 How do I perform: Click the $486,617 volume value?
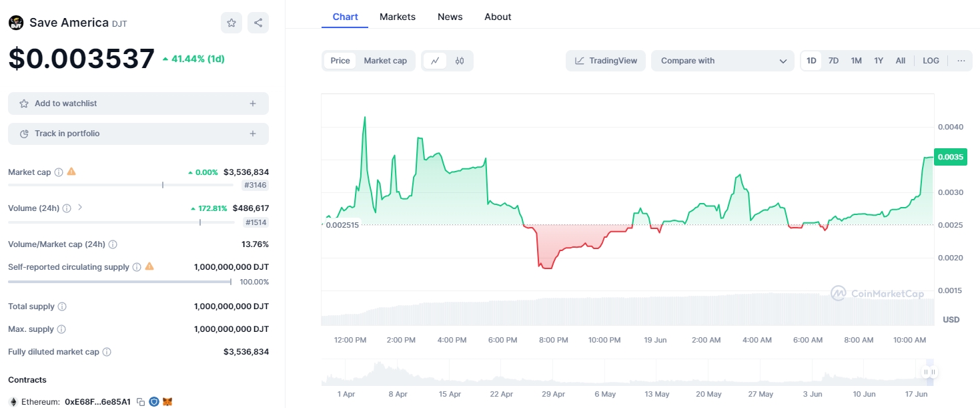click(251, 208)
